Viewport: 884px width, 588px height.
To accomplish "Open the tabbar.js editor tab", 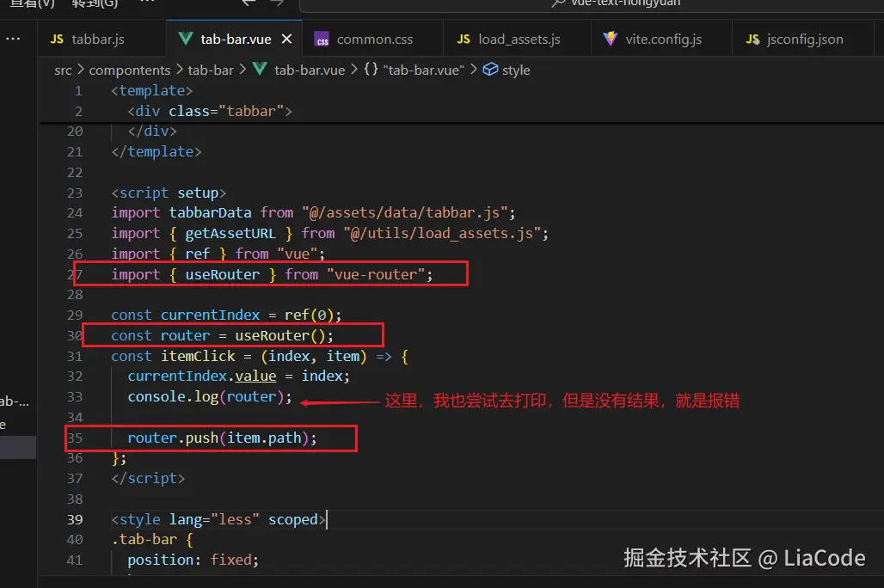I will (102, 39).
